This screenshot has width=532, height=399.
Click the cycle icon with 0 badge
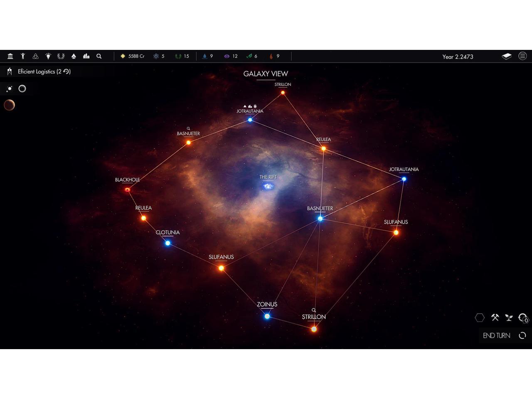523,318
